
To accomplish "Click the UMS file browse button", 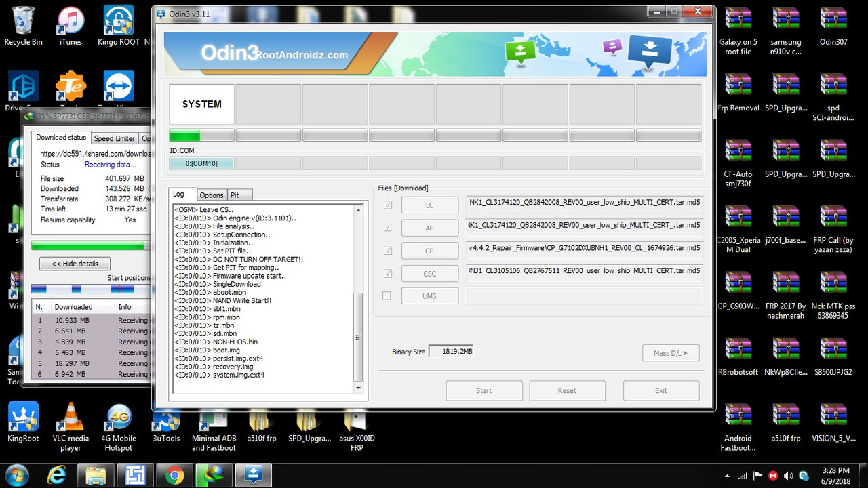I will (430, 296).
